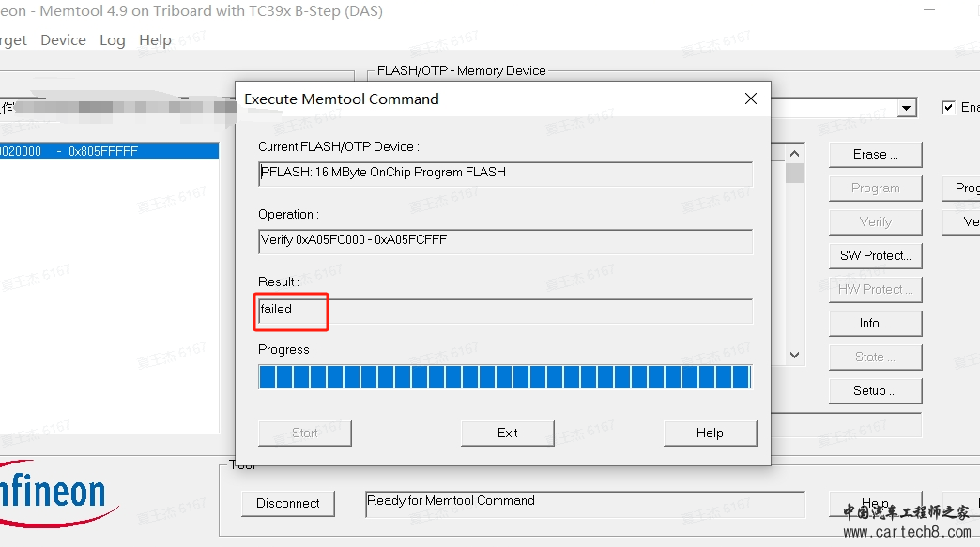Screen dimensions: 980x547
Task: Minimize the Memtool window
Action: coord(929,10)
